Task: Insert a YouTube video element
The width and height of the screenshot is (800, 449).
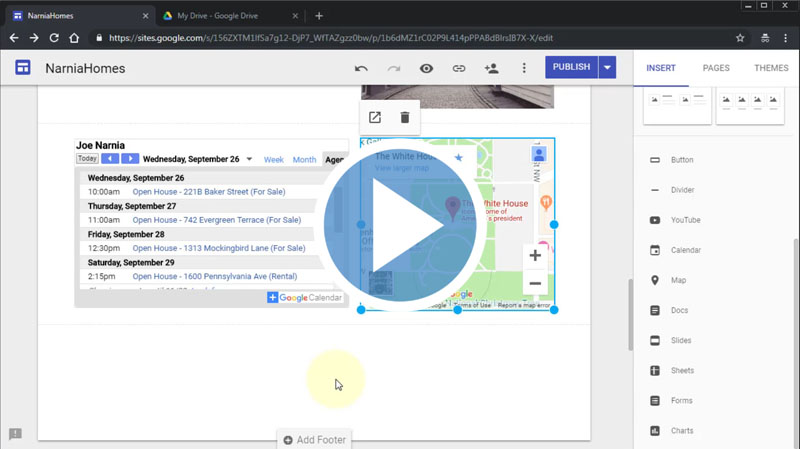Action: pyautogui.click(x=686, y=220)
